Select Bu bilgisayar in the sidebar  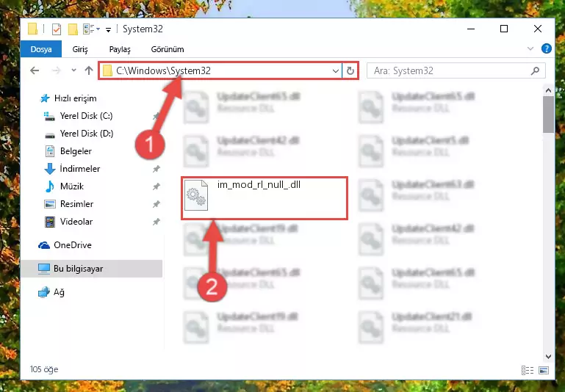pos(92,269)
